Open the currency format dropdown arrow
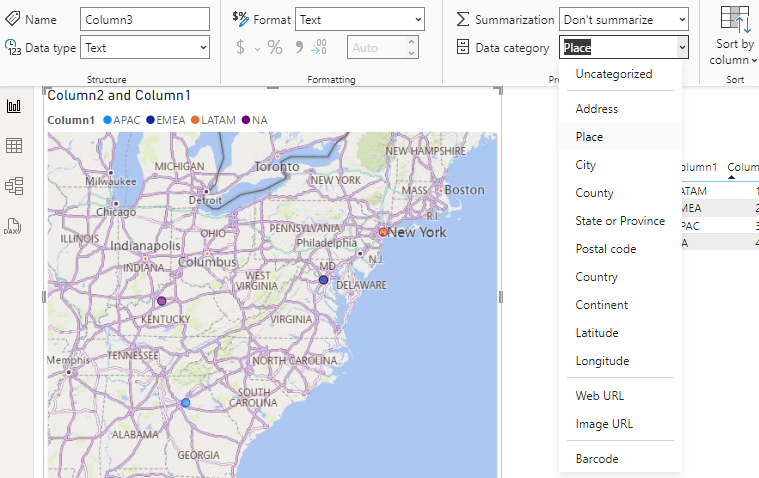759x478 pixels. point(258,48)
